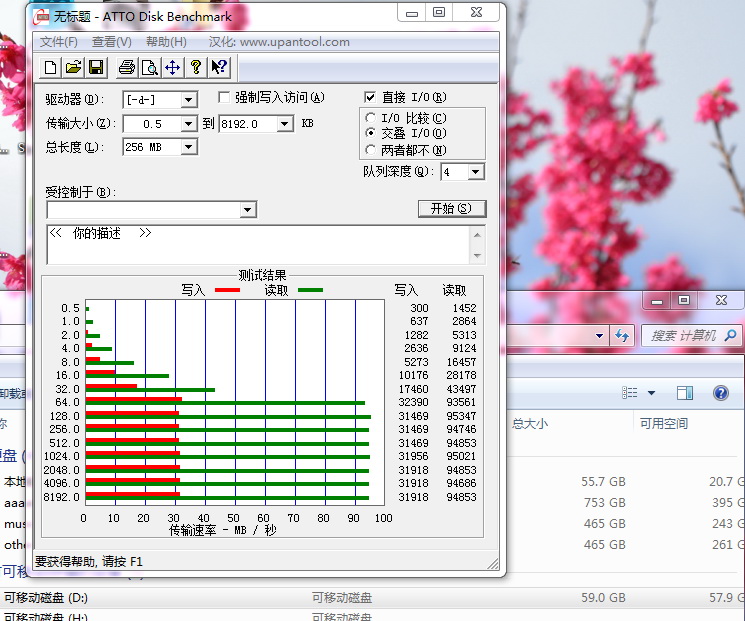Screen dimensions: 745x621
Task: Click the Open folder toolbar icon
Action: point(73,67)
